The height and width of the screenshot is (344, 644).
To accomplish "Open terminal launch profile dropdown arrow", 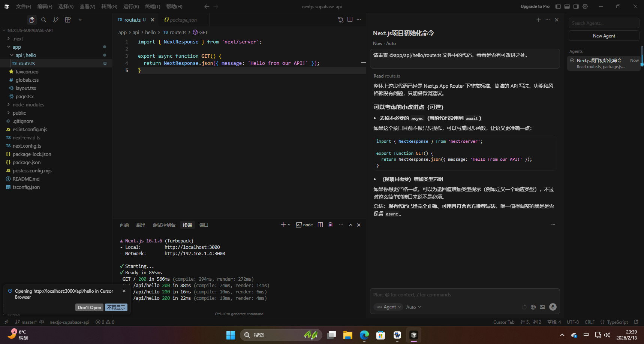I will (x=289, y=225).
